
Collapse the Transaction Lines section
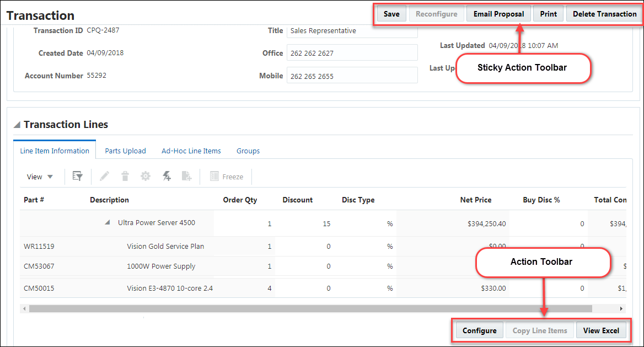pyautogui.click(x=16, y=124)
